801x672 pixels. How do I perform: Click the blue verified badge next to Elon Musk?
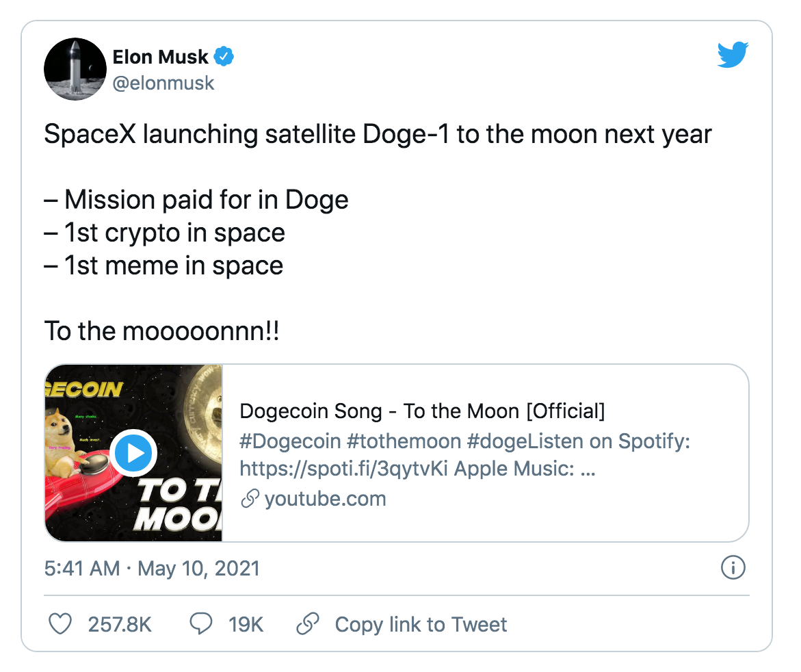coord(224,57)
